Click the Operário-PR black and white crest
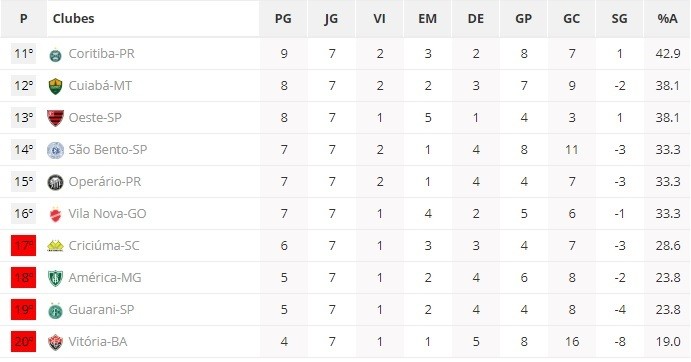The height and width of the screenshot is (362, 691). (x=55, y=182)
